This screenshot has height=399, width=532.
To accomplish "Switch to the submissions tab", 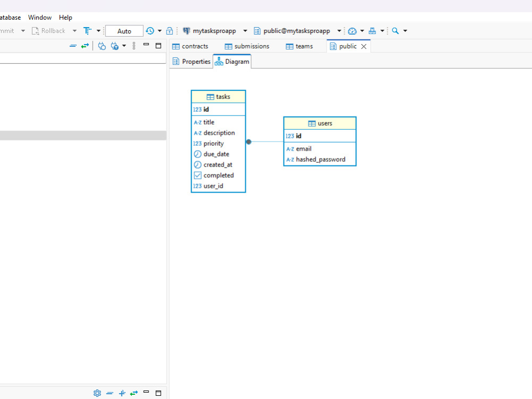I will [x=247, y=46].
